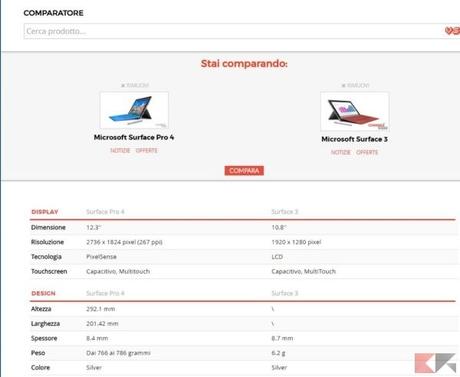
Task: Remove Microsoft Surface 3 via Rimuovi
Action: 355,85
